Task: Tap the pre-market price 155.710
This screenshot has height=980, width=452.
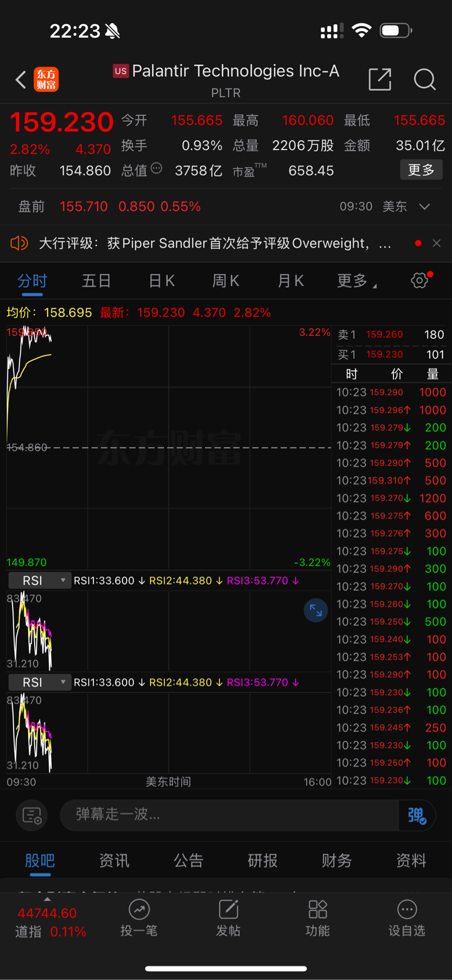Action: click(x=84, y=207)
